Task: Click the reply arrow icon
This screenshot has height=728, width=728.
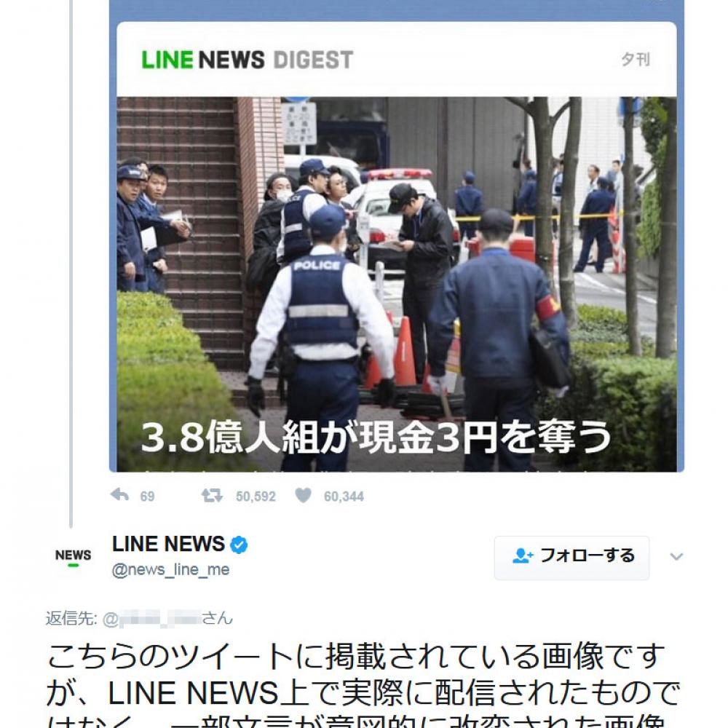Action: (120, 495)
